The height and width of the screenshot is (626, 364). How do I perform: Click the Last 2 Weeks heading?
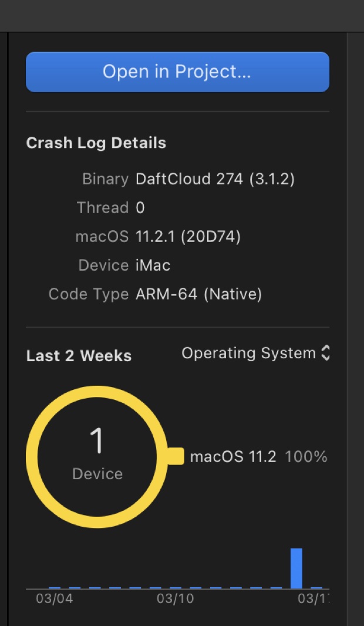(79, 356)
